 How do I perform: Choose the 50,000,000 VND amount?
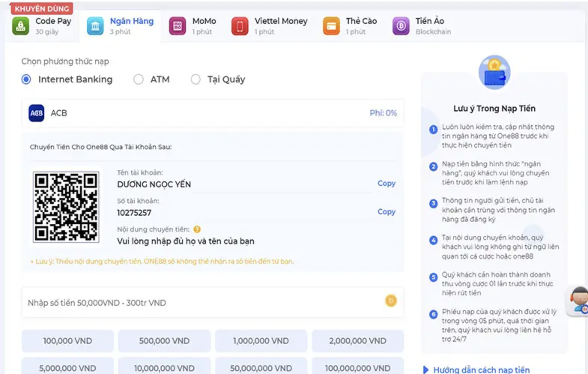coord(261,367)
